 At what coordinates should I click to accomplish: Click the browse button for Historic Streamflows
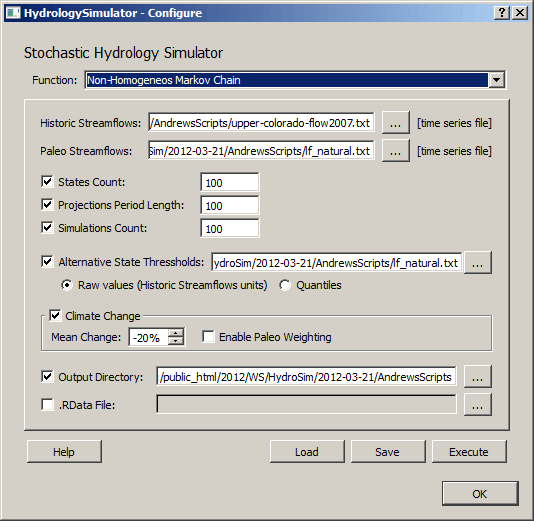395,123
